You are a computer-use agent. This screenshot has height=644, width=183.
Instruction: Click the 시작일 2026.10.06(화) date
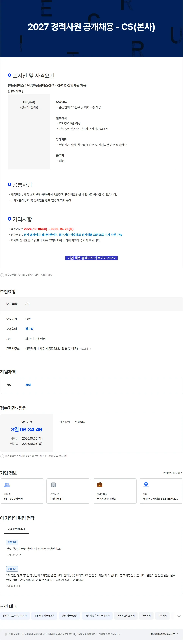click(32, 438)
